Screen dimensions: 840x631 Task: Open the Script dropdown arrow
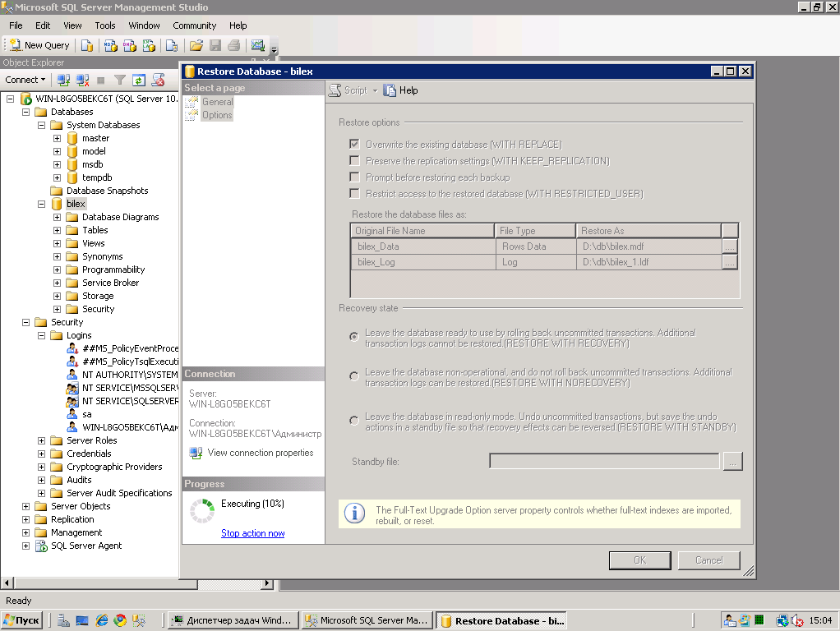[x=375, y=90]
